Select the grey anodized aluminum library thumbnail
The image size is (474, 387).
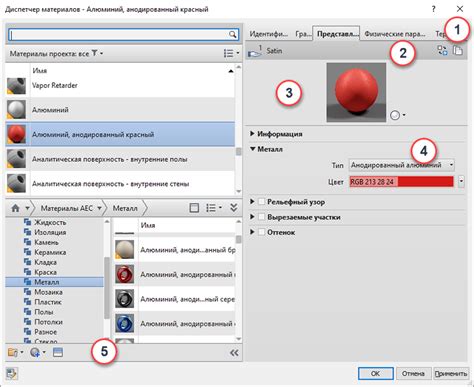click(124, 299)
